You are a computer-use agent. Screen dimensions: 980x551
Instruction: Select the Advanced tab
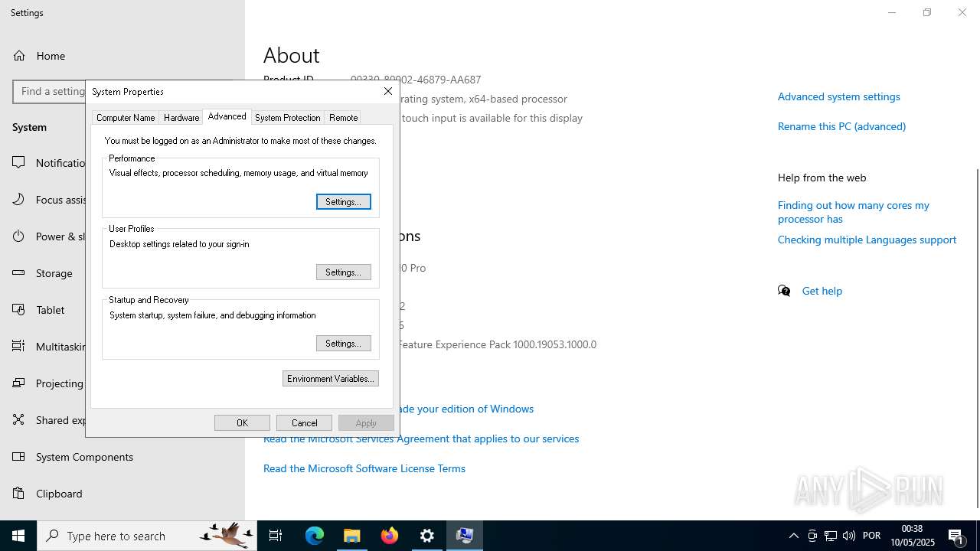pos(227,116)
